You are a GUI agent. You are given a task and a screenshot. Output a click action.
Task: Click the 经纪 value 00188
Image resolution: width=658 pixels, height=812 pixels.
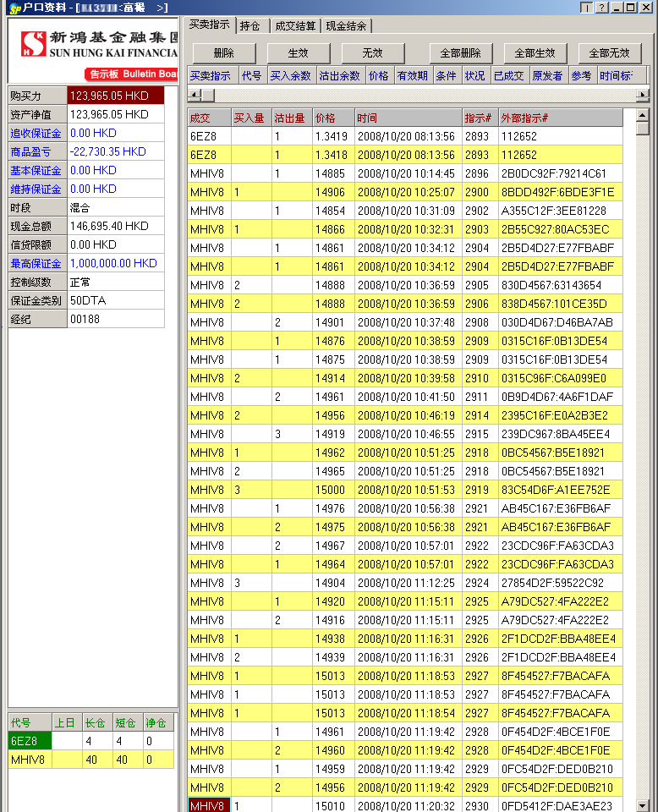(116, 320)
